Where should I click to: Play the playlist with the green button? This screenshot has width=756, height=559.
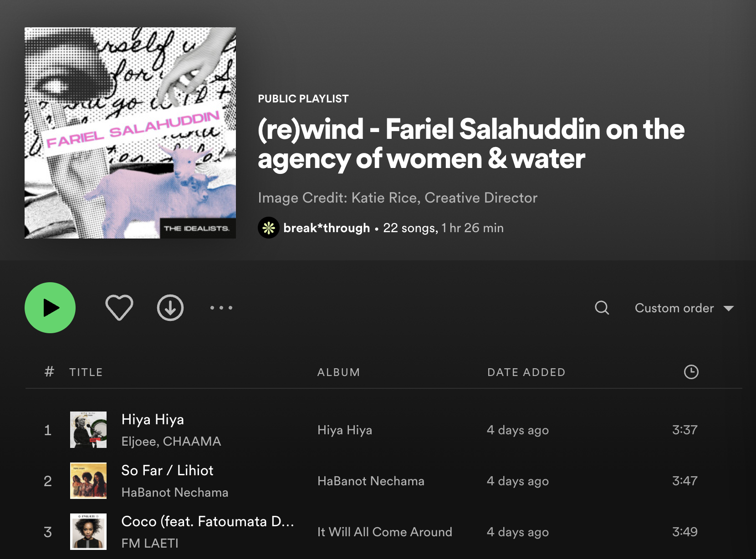tap(50, 308)
